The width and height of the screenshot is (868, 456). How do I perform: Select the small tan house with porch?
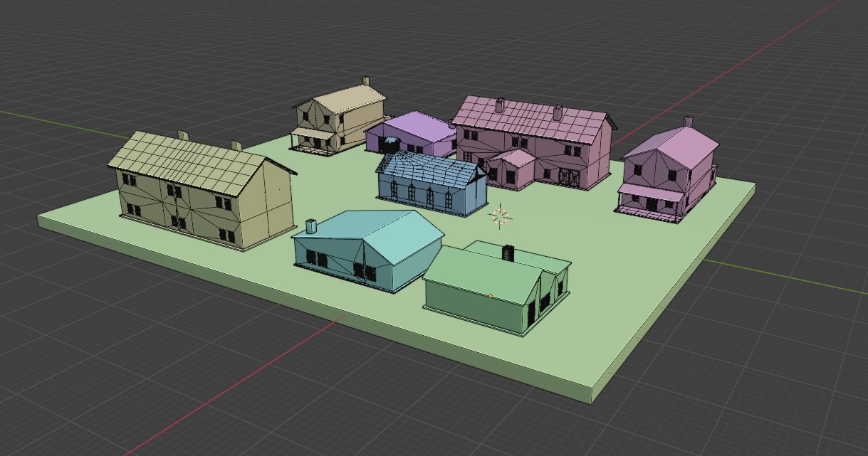coord(340,117)
